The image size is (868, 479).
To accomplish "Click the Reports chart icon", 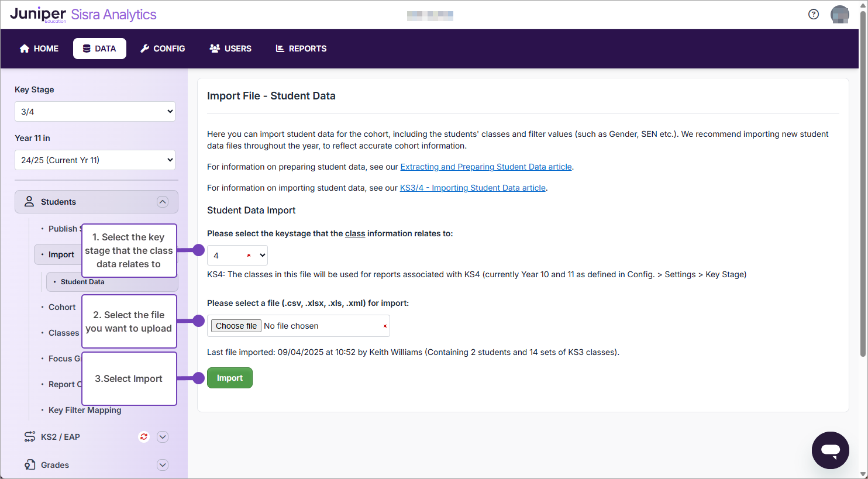I will click(280, 49).
